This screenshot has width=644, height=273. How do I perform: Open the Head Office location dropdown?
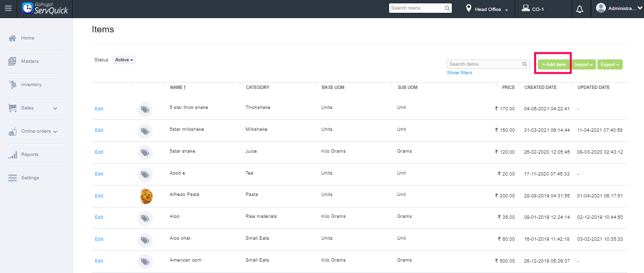tap(487, 9)
